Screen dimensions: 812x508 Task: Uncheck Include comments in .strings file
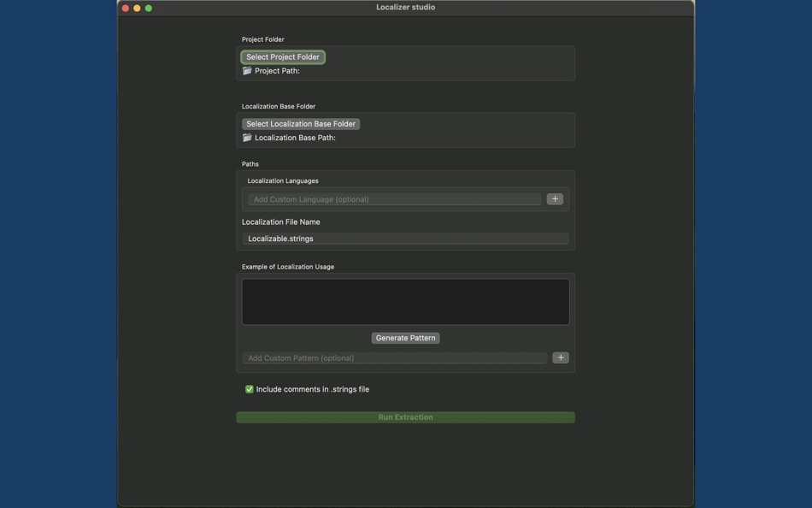coord(248,388)
